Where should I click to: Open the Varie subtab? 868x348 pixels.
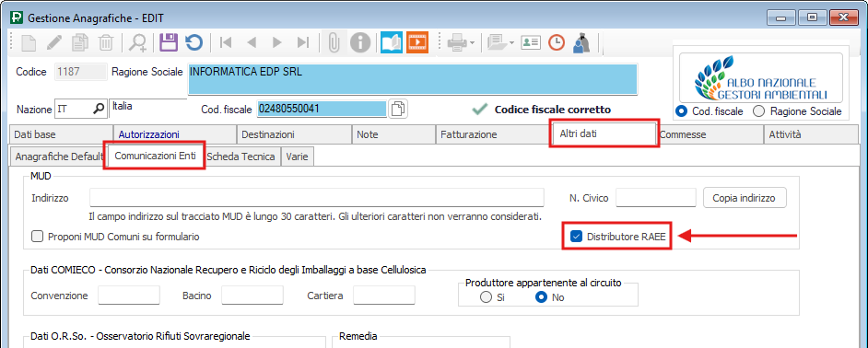(x=298, y=157)
